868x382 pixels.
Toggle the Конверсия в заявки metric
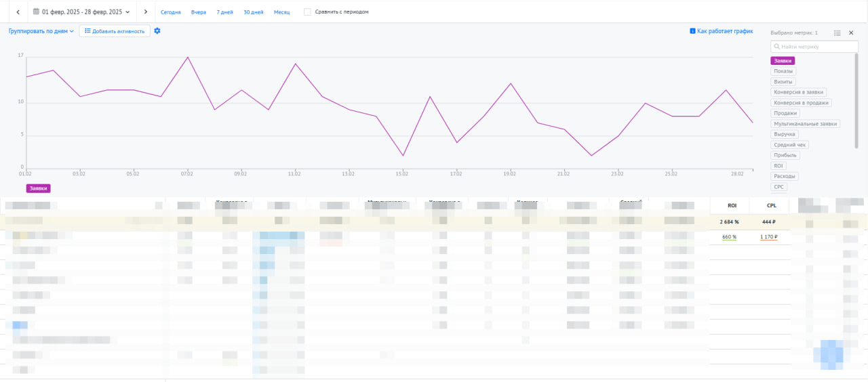tap(799, 92)
